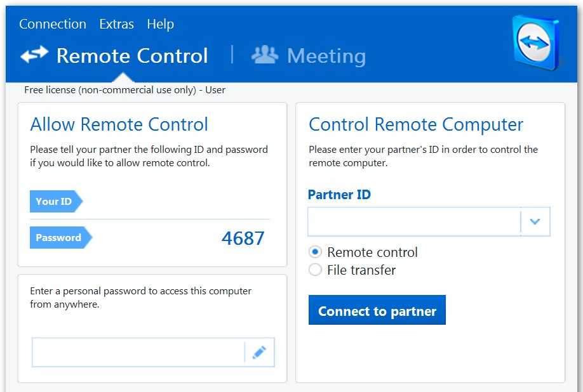583x392 pixels.
Task: Click the Password label tag
Action: coord(58,237)
